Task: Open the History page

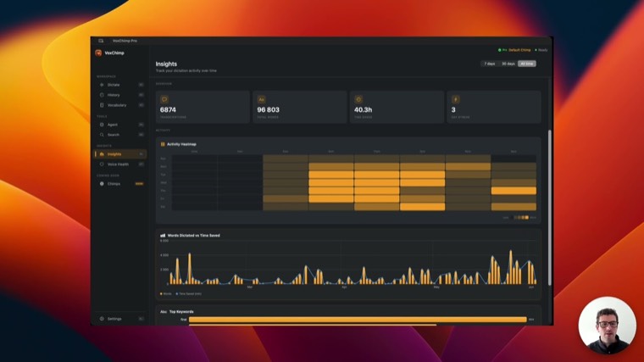Action: 120,95
